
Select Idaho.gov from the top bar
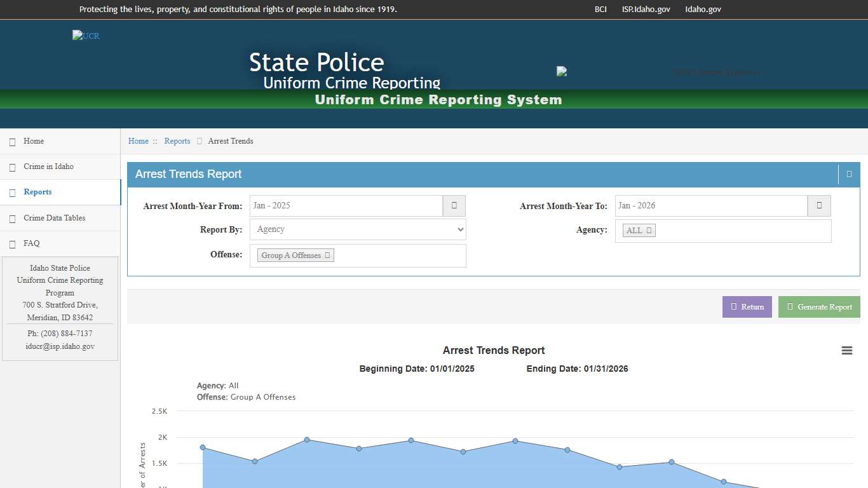point(703,9)
